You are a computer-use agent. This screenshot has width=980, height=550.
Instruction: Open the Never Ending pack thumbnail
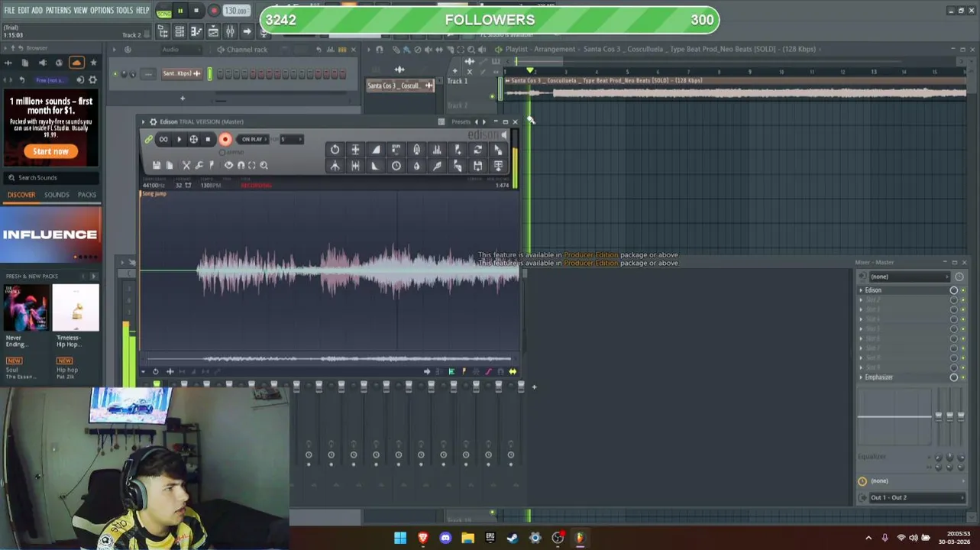pyautogui.click(x=26, y=308)
